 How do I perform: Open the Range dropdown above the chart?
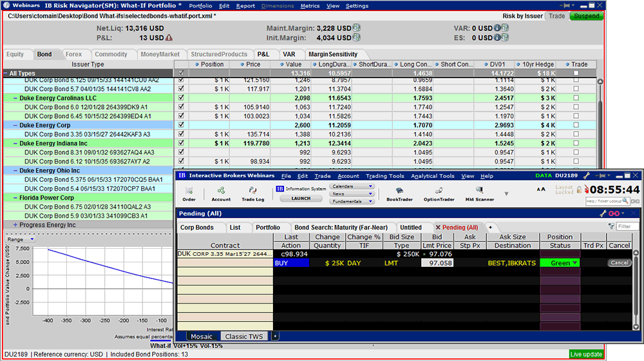coord(21,239)
